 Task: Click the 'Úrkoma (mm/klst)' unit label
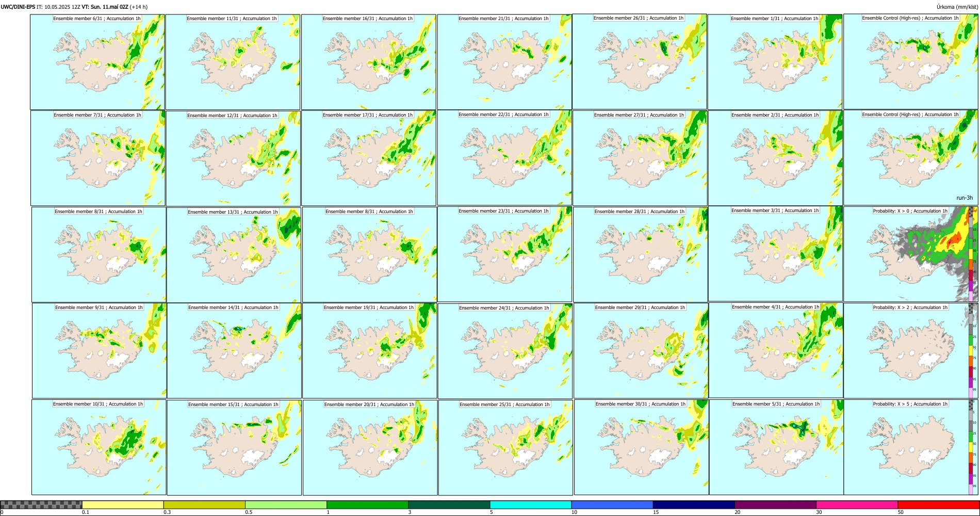957,7
